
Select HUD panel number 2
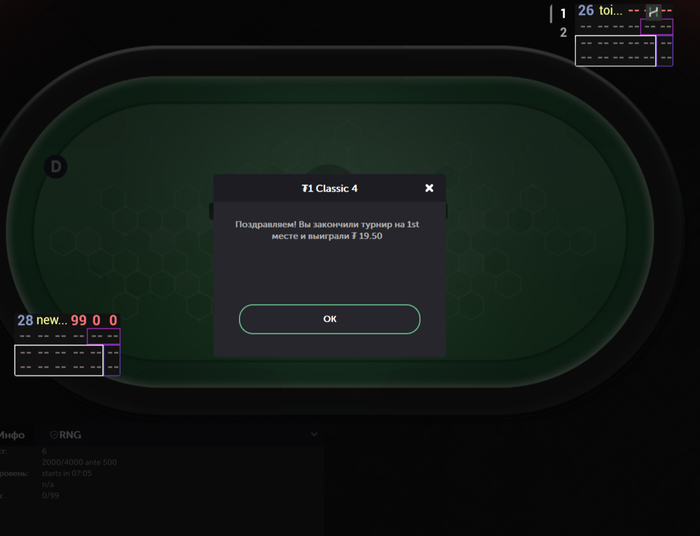click(x=563, y=33)
